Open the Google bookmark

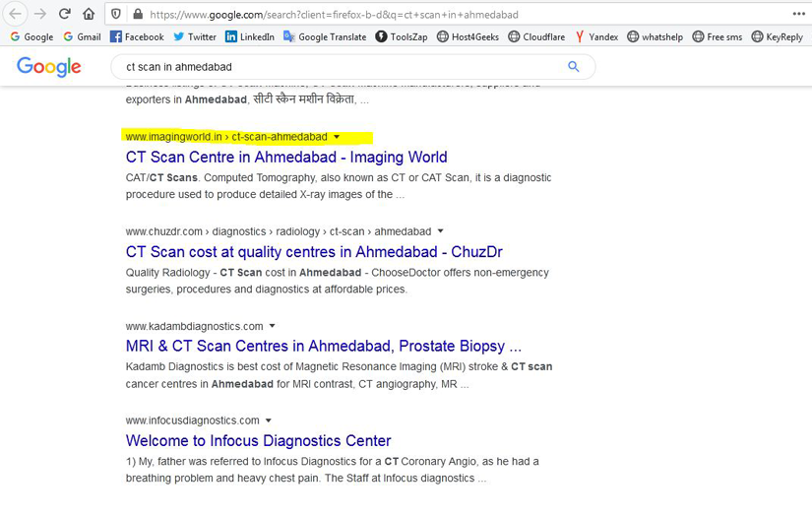[x=31, y=36]
